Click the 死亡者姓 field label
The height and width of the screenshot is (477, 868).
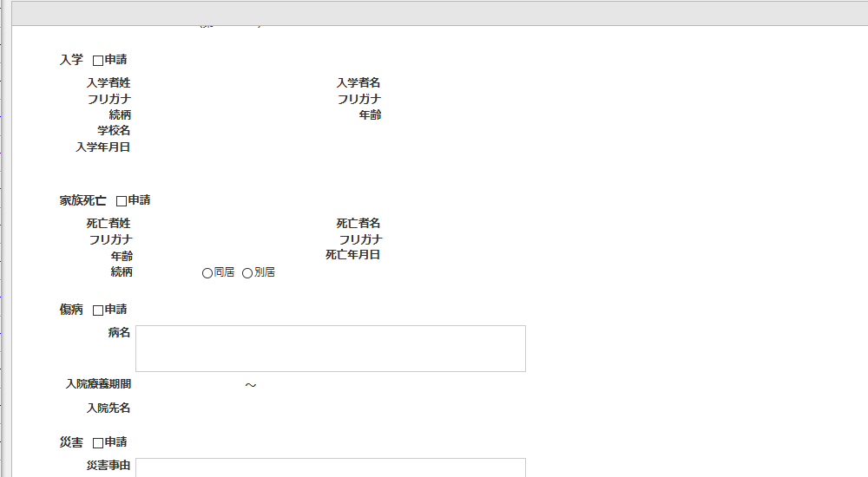(x=108, y=224)
